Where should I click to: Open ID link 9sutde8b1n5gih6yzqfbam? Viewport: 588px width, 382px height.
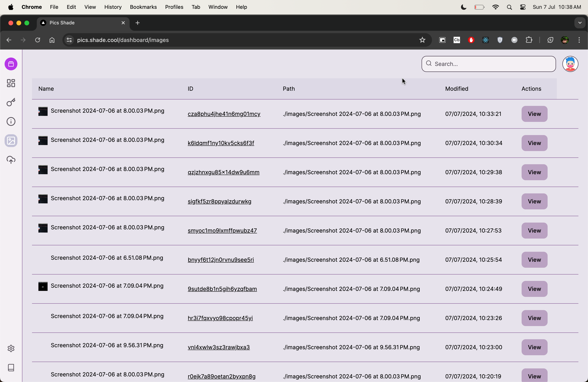(222, 289)
